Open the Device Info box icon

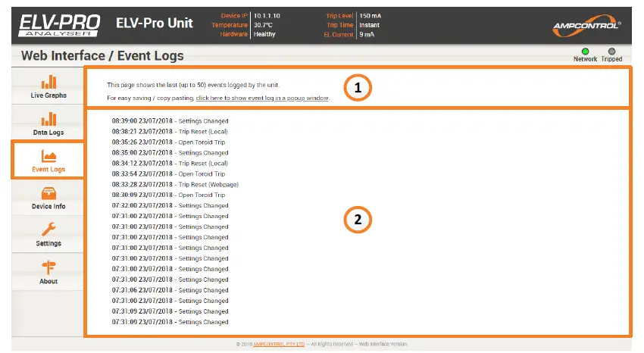48,193
